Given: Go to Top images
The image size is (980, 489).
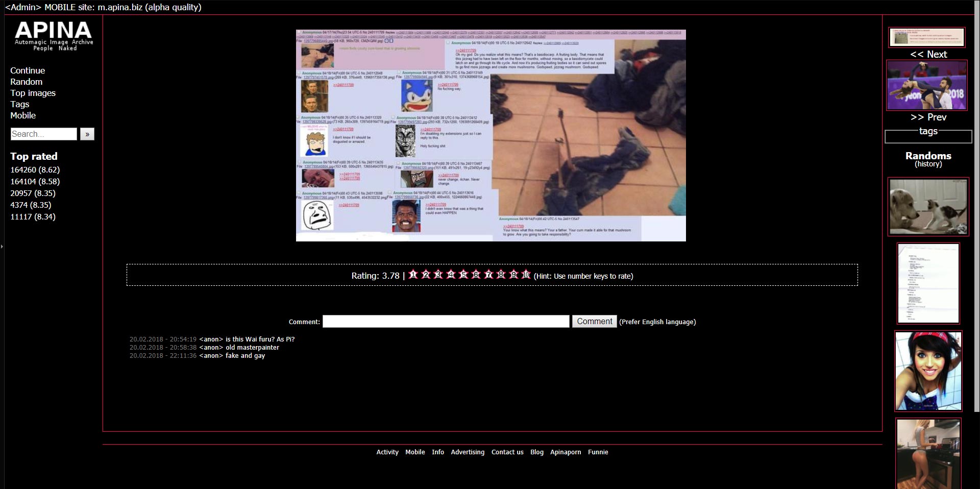Looking at the screenshot, I should coord(33,93).
